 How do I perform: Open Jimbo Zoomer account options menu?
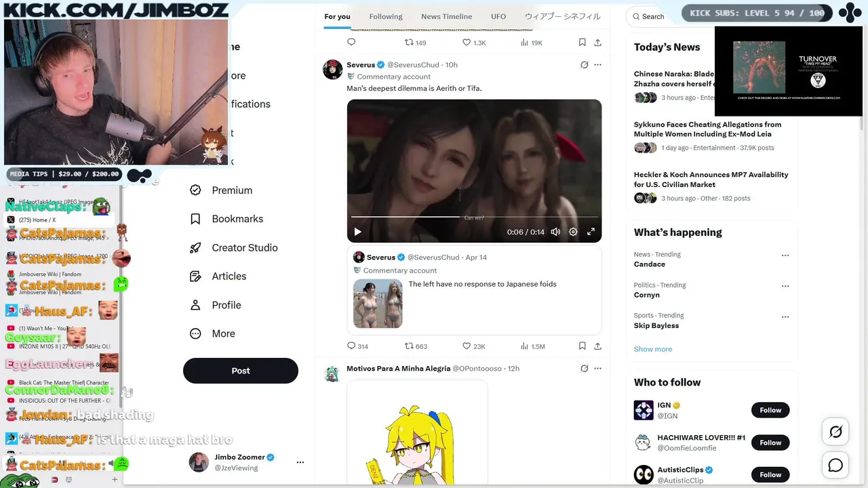(x=300, y=462)
